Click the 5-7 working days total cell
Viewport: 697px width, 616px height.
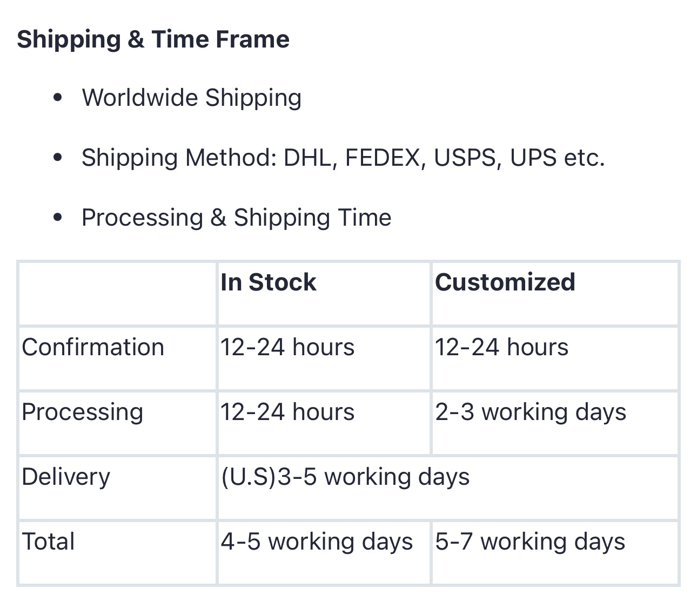[530, 541]
